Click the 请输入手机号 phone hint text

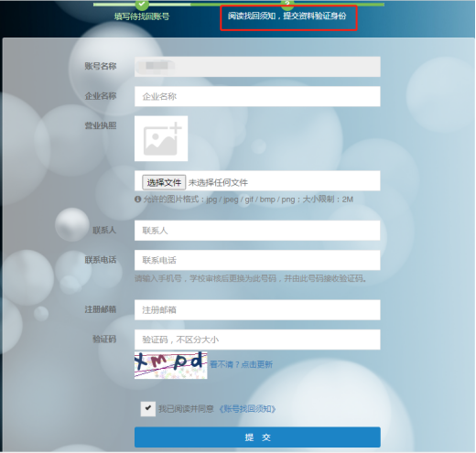coord(251,278)
